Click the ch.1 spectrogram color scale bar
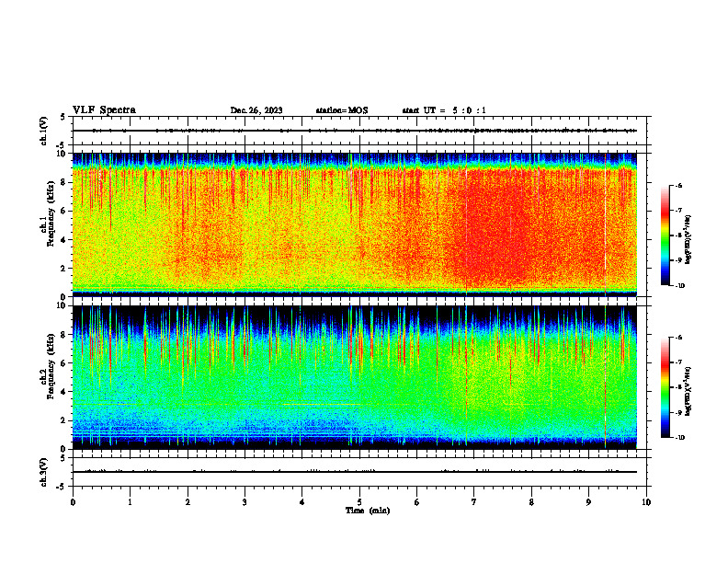The height and width of the screenshot is (563, 728). (x=665, y=236)
